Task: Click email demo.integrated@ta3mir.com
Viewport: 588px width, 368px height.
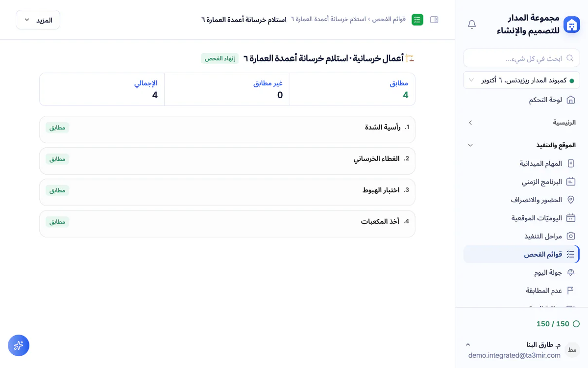Action: pyautogui.click(x=514, y=355)
